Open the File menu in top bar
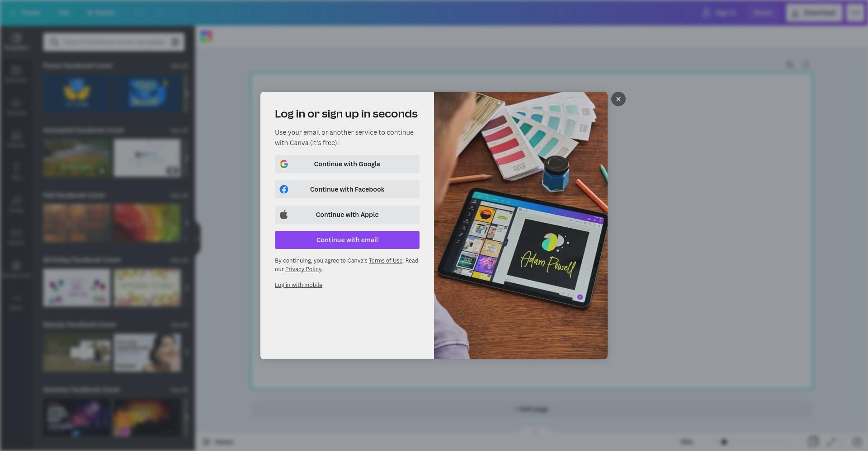The image size is (868, 451). tap(63, 13)
